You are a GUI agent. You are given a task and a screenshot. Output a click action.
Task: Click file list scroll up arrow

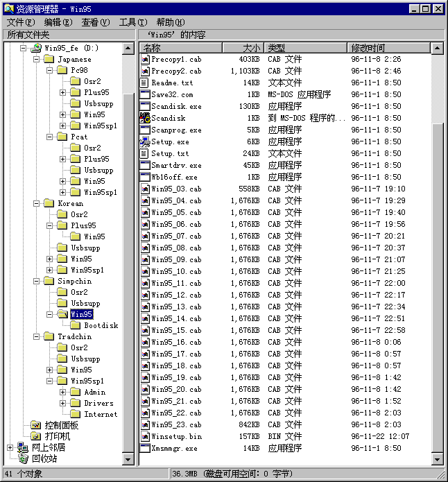437,49
